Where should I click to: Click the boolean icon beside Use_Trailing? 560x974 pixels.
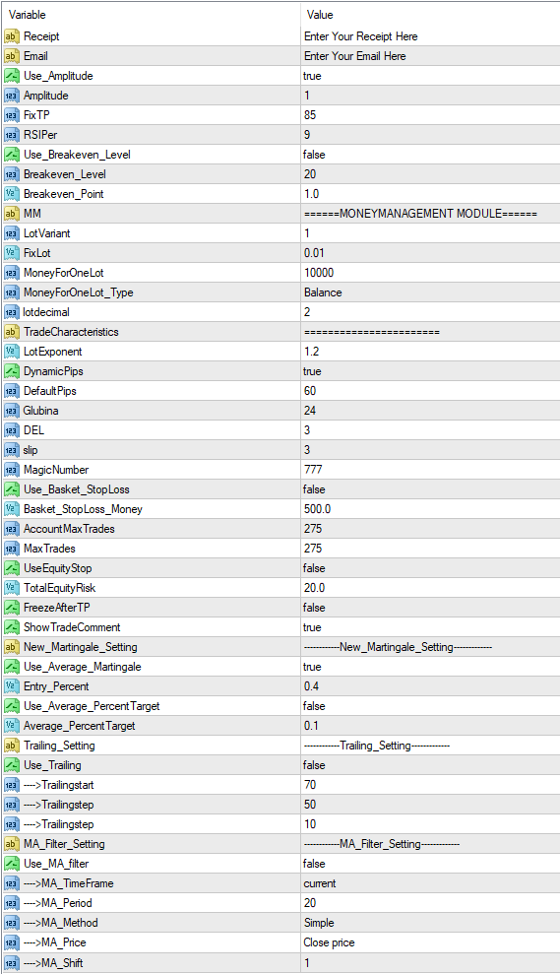(x=12, y=765)
